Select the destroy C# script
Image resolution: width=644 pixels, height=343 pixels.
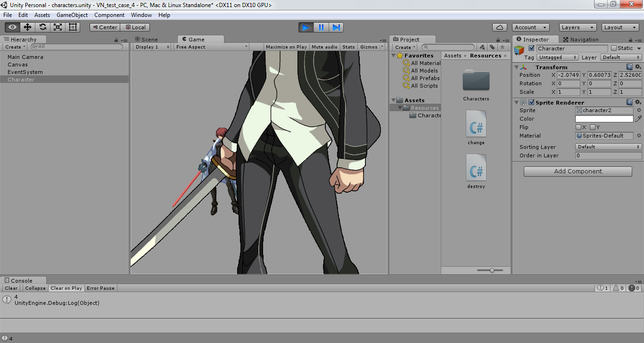click(x=476, y=167)
